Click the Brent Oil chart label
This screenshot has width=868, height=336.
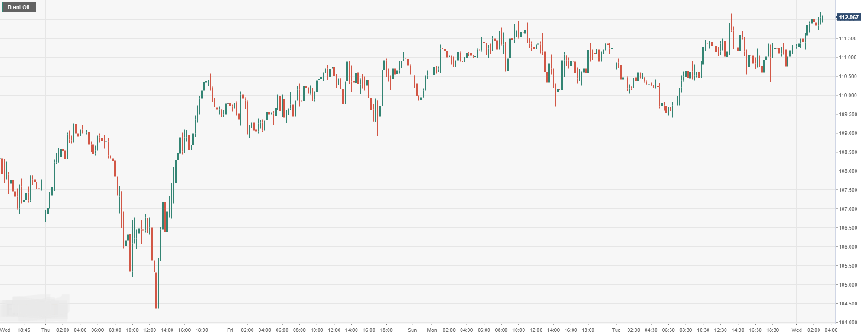[18, 7]
